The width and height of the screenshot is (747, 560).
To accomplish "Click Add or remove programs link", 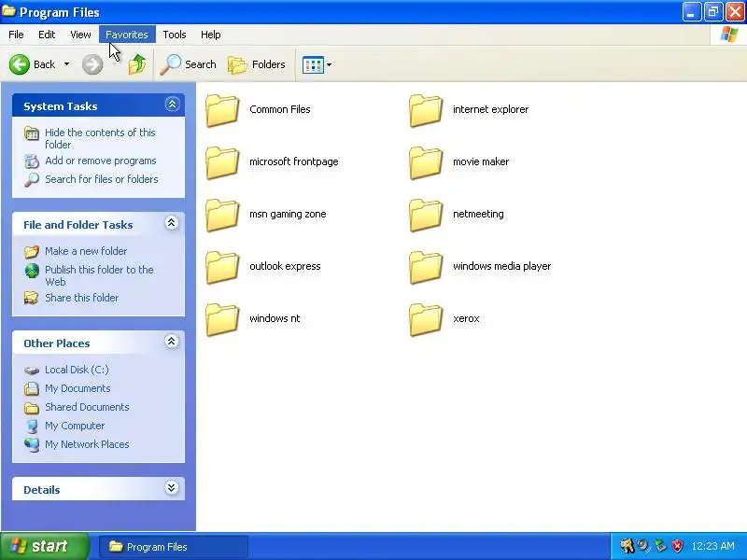I will pos(101,161).
